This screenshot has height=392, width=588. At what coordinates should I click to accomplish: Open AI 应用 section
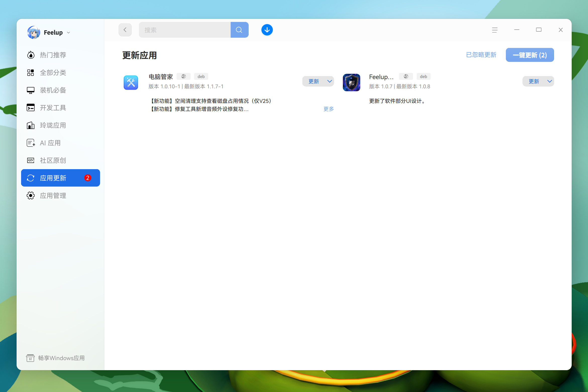(x=61, y=143)
